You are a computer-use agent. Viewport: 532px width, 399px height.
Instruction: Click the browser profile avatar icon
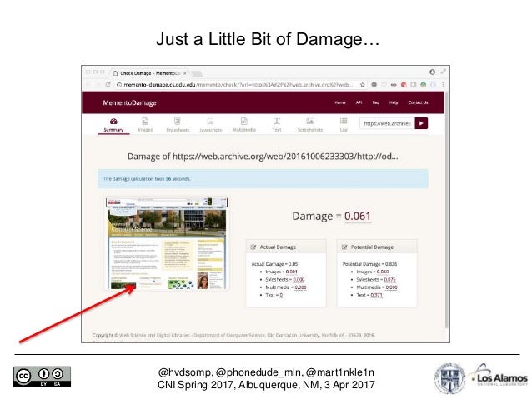[x=432, y=72]
